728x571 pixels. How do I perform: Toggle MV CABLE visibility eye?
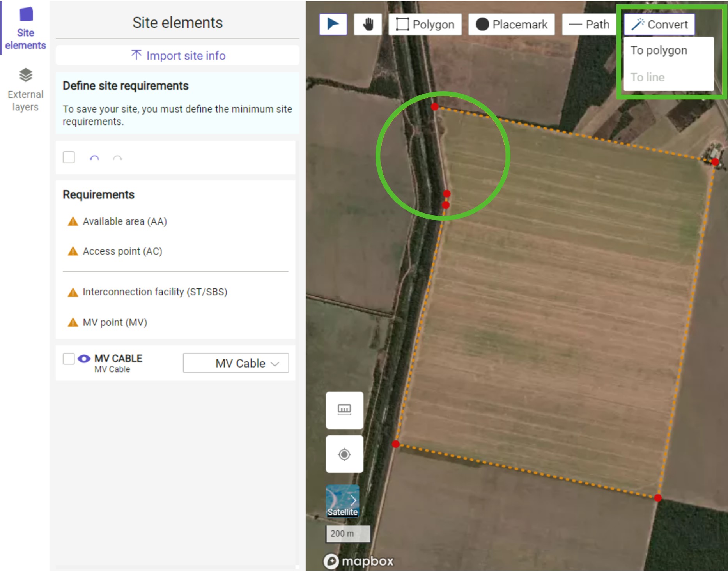[84, 359]
